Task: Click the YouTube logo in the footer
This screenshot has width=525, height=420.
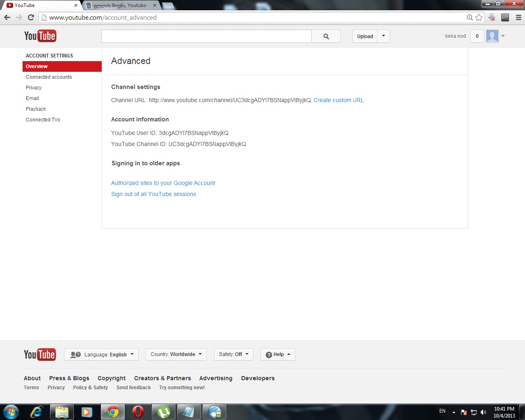Action: pyautogui.click(x=40, y=354)
